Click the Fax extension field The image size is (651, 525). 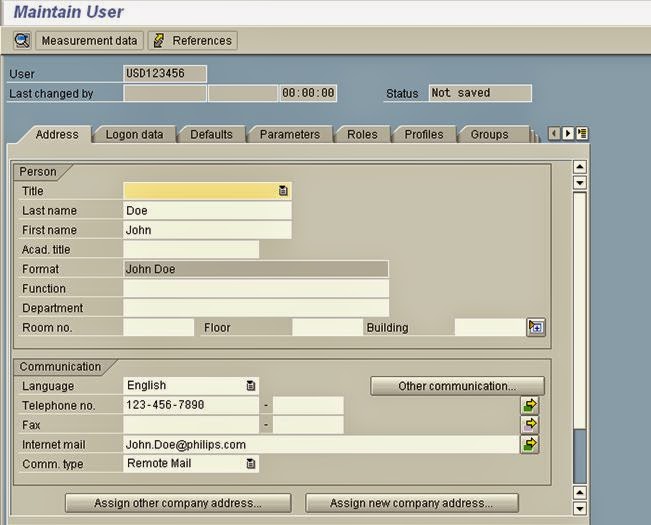(308, 425)
